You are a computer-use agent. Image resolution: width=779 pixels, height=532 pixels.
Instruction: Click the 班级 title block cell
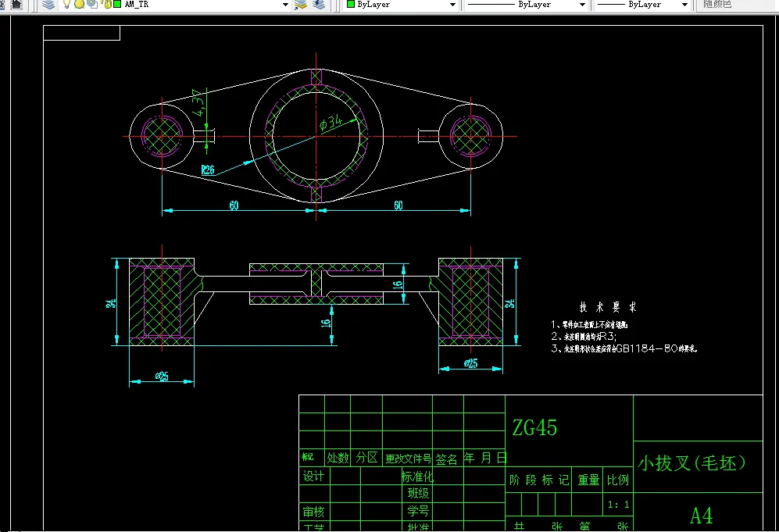418,493
